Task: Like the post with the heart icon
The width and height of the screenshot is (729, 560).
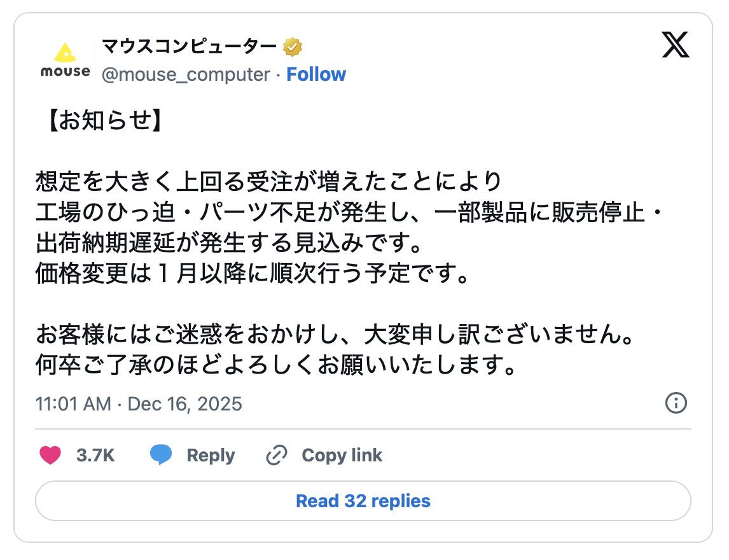Action: coord(51,455)
